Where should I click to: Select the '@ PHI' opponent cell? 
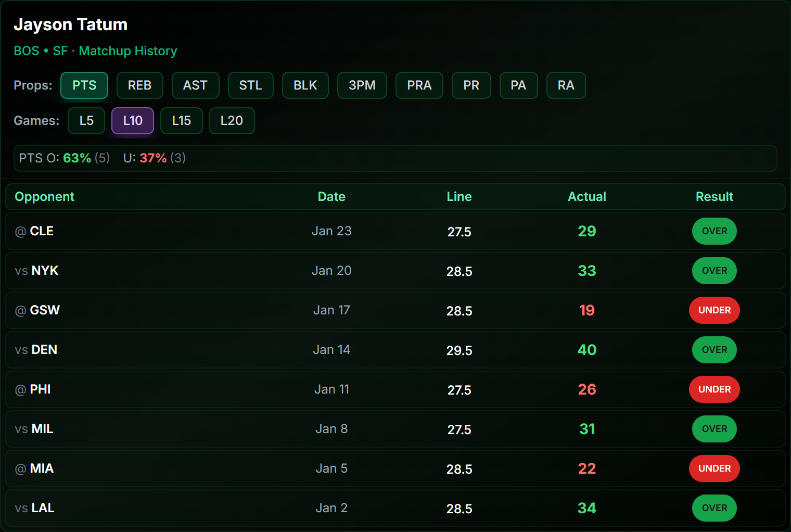(33, 389)
